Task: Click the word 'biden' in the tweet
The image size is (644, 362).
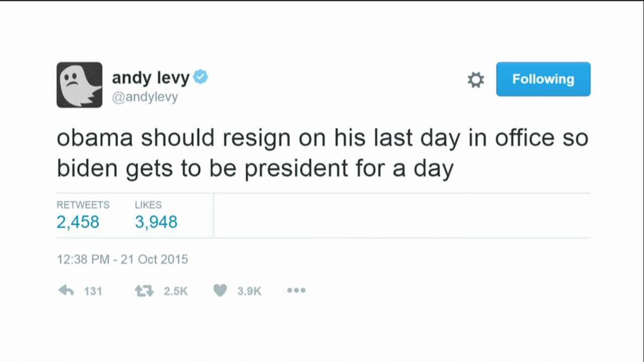Action: (x=87, y=168)
